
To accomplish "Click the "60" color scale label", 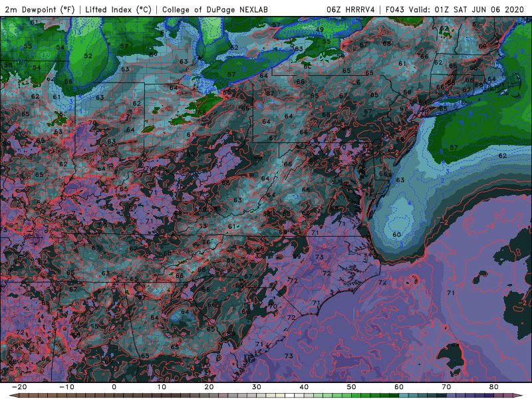I will [x=399, y=387].
